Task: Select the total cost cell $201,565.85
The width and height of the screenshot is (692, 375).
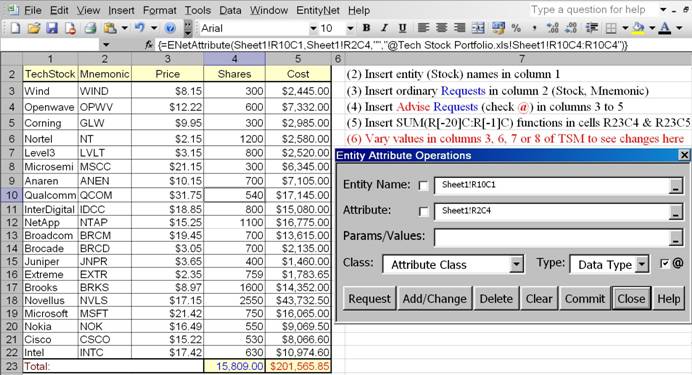Action: point(298,366)
